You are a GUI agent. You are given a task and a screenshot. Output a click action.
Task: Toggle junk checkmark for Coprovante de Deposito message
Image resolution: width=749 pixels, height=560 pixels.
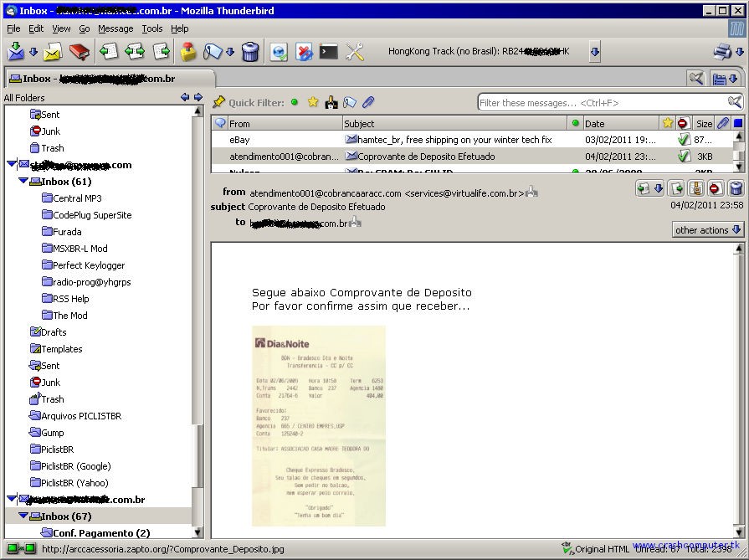click(684, 157)
